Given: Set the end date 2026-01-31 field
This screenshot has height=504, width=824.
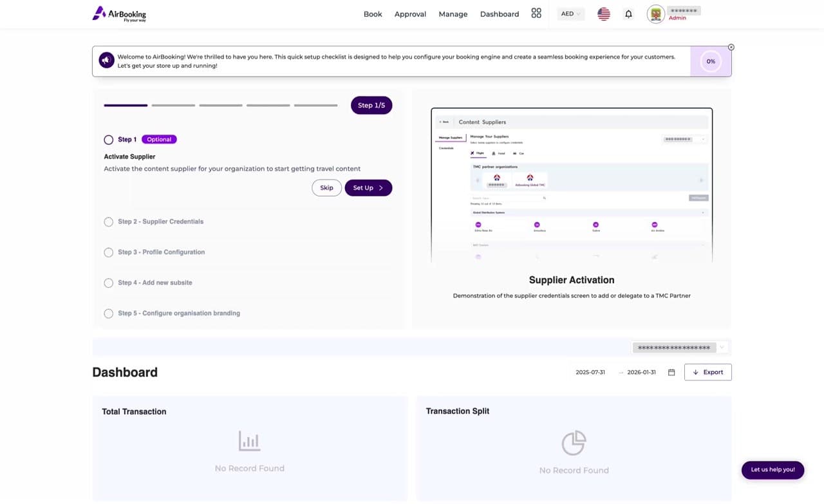Looking at the screenshot, I should [641, 372].
